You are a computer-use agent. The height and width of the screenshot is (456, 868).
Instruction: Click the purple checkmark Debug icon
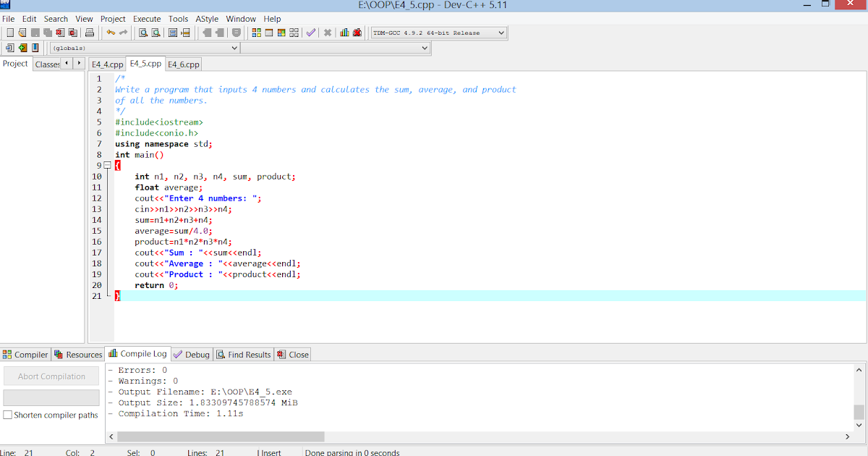[310, 33]
